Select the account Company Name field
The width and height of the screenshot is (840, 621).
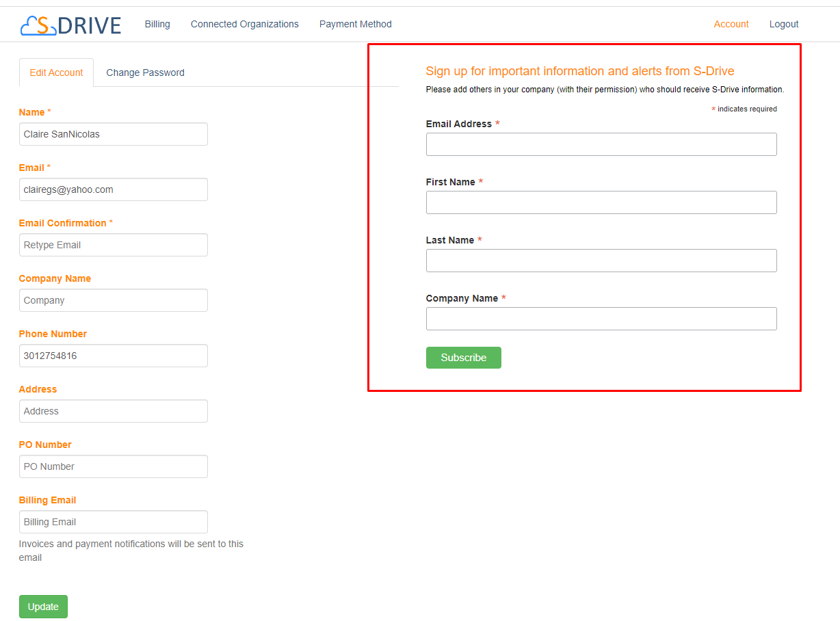(x=113, y=300)
